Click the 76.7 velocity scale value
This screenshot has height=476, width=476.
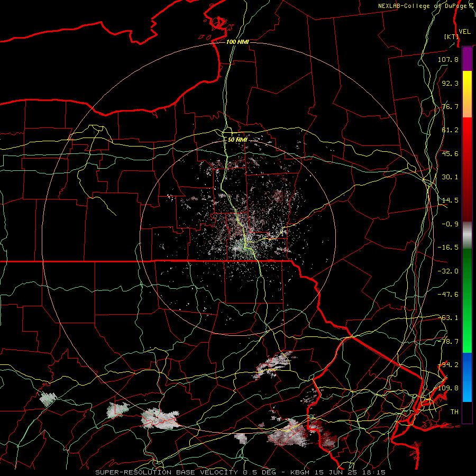tap(450, 106)
